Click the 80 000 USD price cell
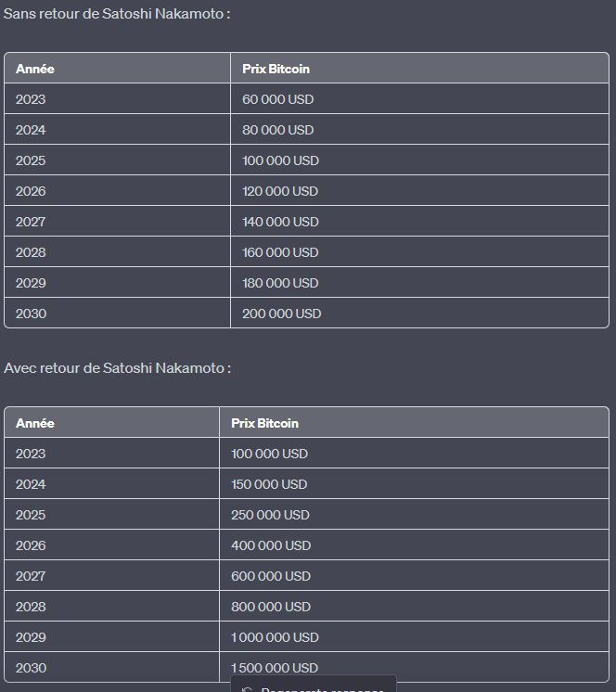 pos(277,130)
